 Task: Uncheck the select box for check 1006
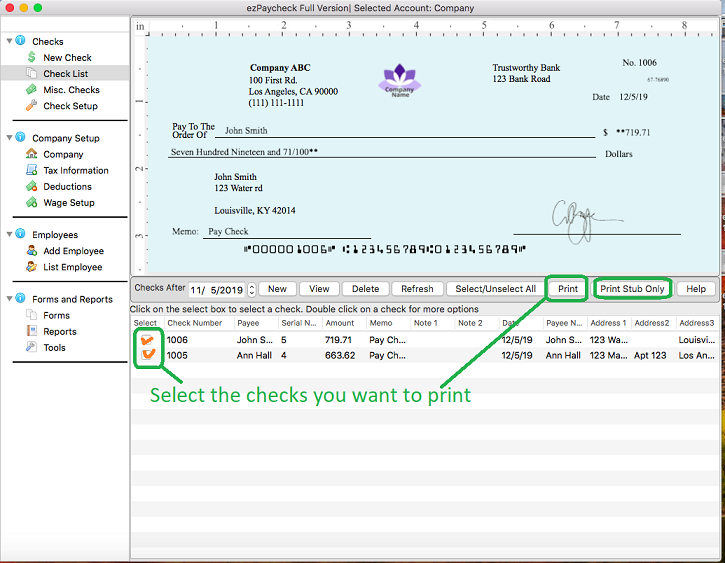click(148, 340)
